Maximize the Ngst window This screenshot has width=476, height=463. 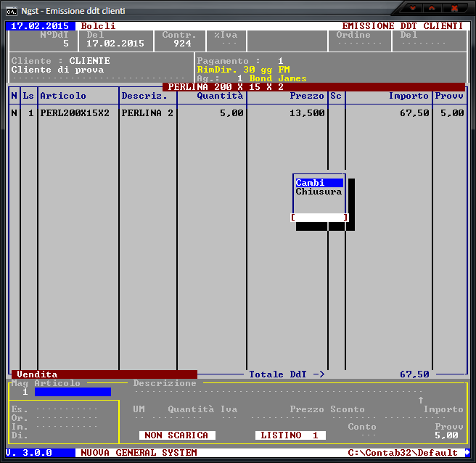click(x=434, y=9)
